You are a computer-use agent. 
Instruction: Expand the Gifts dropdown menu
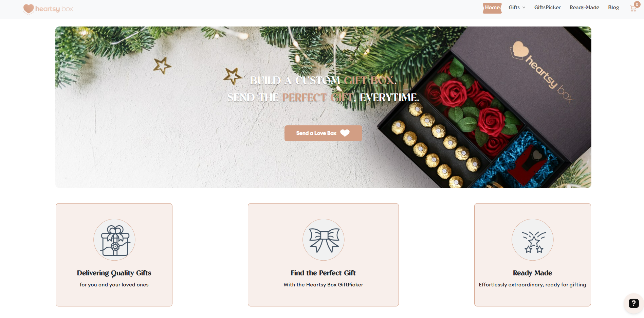click(x=517, y=7)
